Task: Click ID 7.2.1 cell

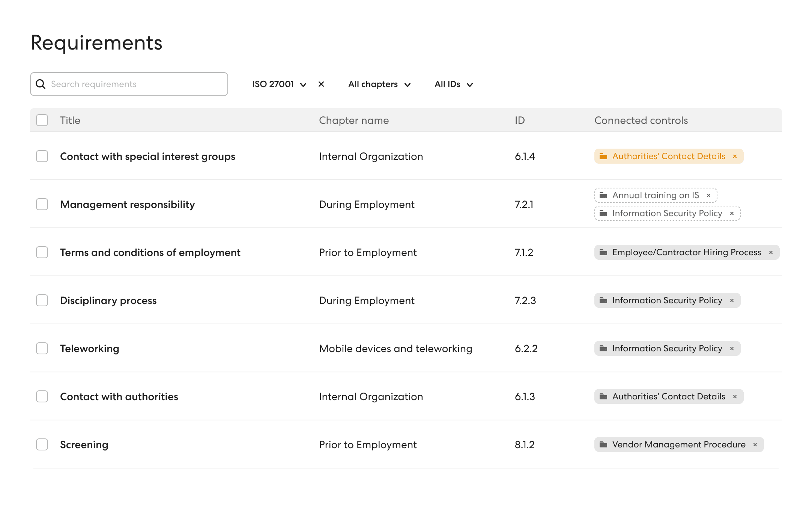Action: click(x=524, y=204)
